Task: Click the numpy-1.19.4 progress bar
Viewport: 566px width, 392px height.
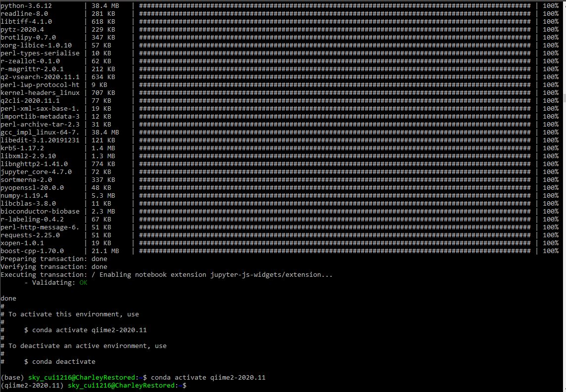Action: click(x=337, y=196)
